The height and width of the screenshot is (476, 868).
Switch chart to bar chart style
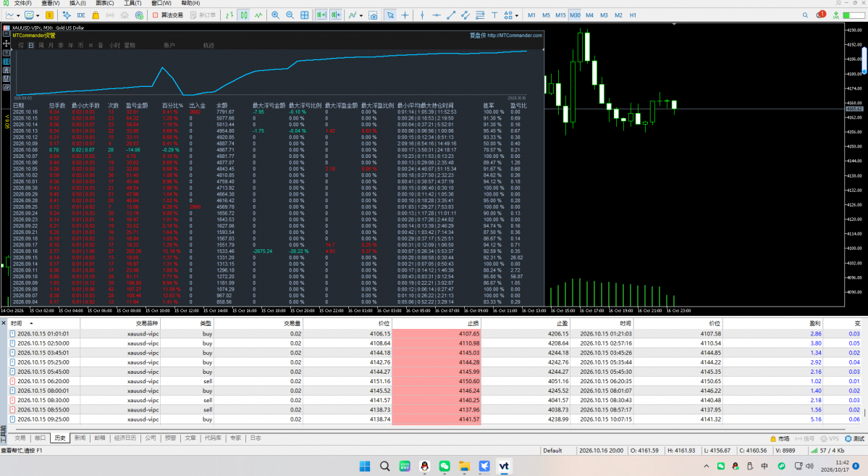click(x=229, y=15)
